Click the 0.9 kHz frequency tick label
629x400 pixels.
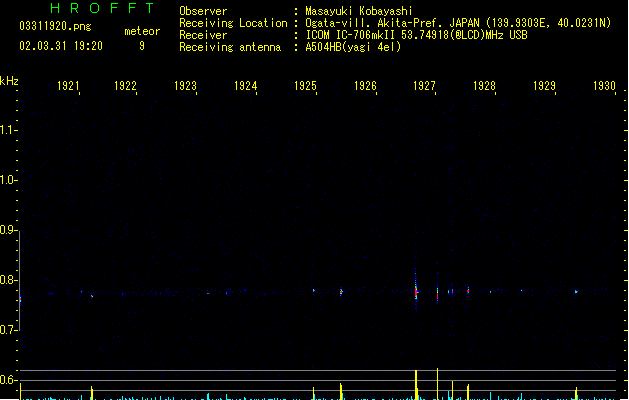tap(7, 230)
